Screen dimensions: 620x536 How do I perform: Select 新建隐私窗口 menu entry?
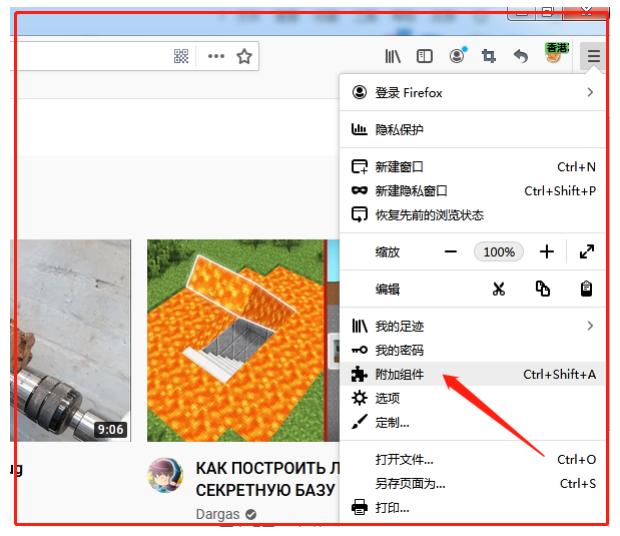coord(411,190)
